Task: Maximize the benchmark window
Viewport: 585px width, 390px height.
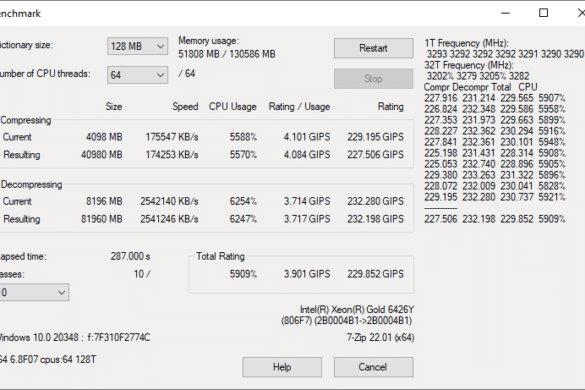Action: 544,13
